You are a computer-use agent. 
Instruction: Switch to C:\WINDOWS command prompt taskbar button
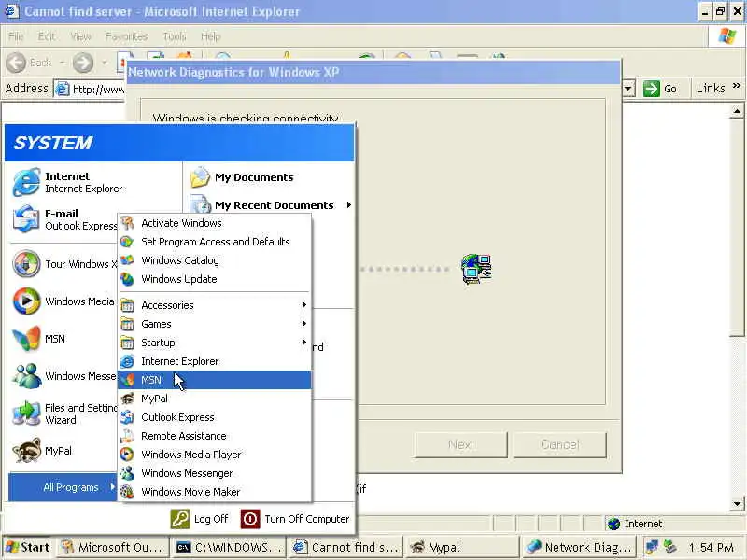(x=229, y=547)
